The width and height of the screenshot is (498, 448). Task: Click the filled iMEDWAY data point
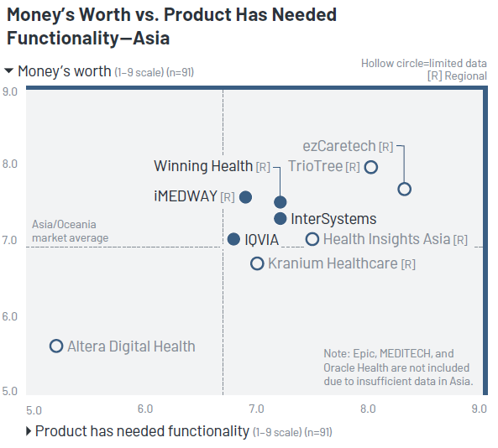pos(245,197)
